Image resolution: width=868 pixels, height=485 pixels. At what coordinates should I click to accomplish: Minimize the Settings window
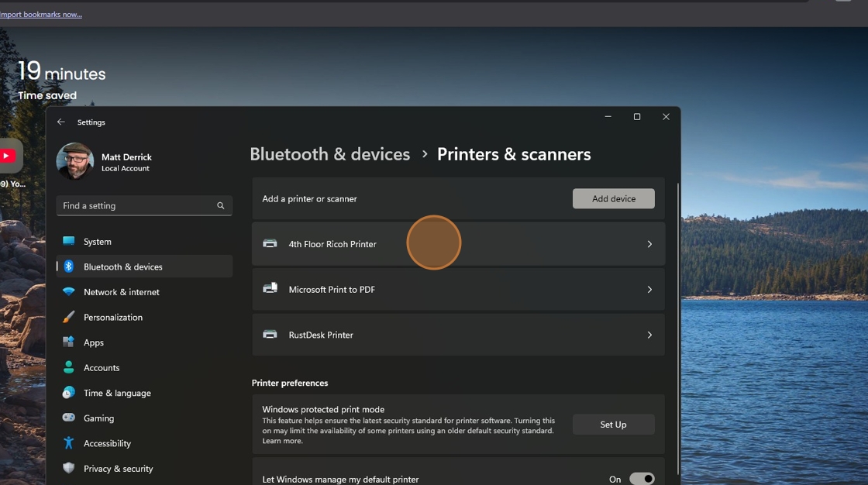608,117
